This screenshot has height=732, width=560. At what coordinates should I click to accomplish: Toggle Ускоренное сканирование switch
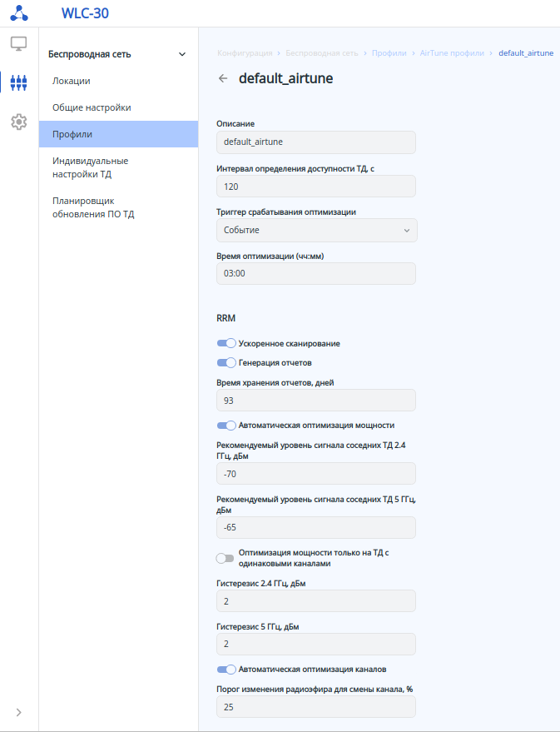(x=225, y=343)
